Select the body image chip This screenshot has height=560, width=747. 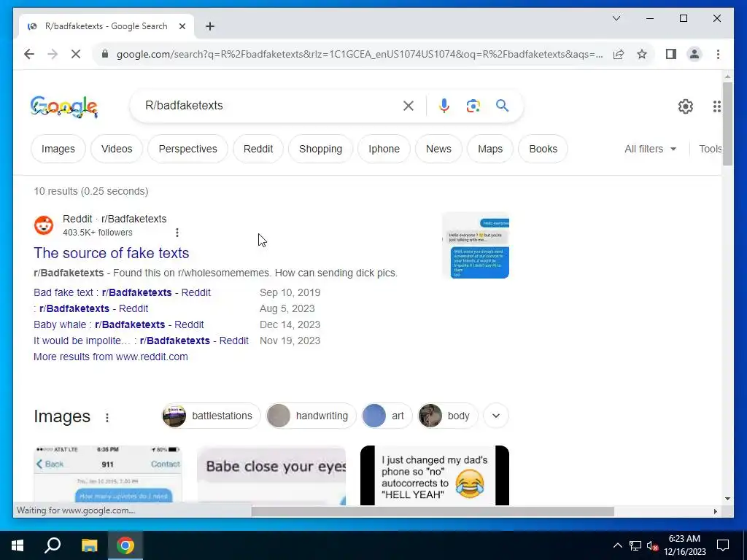point(448,416)
